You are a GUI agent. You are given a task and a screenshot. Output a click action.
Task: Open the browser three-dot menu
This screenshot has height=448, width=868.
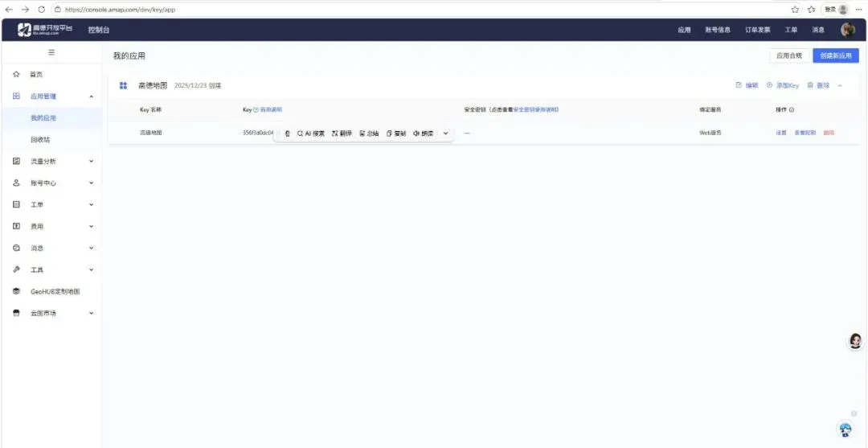point(858,10)
